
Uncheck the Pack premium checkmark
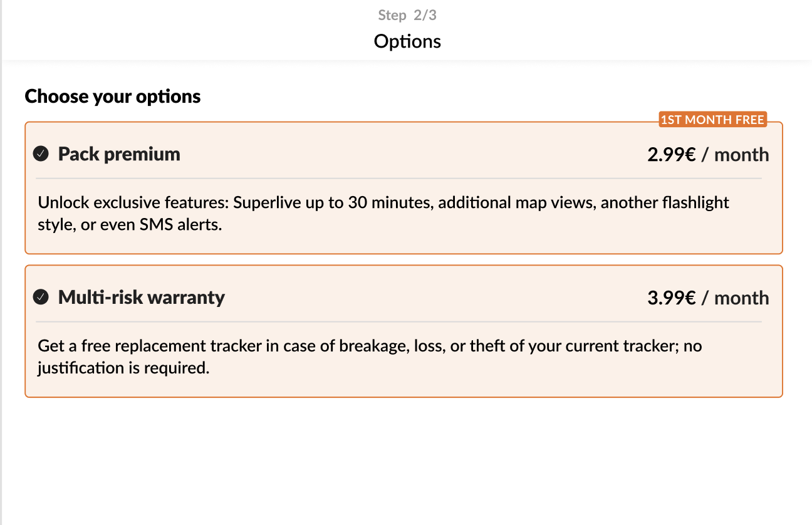point(41,154)
